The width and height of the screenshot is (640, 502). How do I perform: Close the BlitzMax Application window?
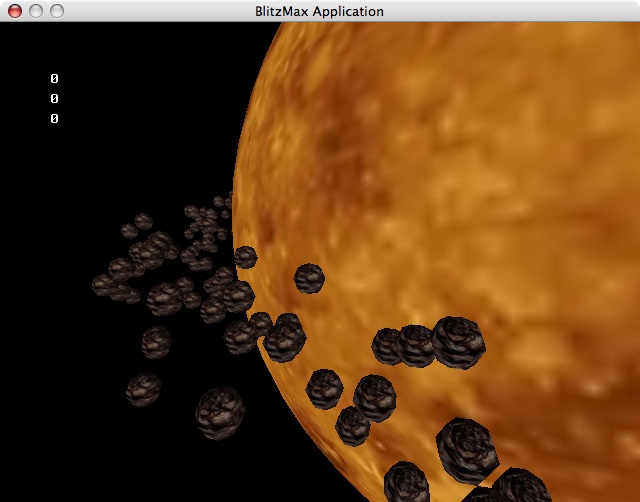coord(15,11)
